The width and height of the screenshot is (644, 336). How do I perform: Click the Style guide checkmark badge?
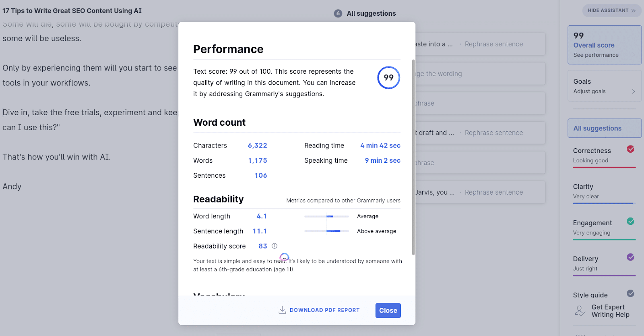(x=630, y=294)
